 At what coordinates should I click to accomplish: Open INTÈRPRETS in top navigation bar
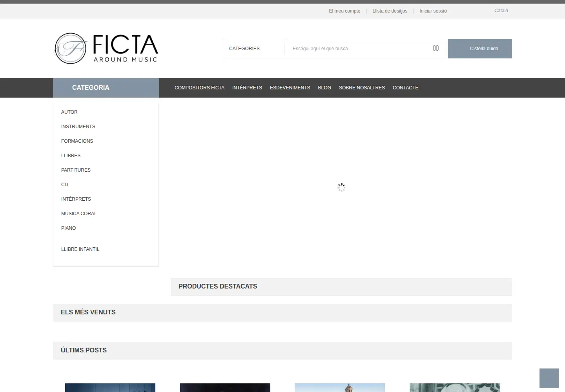(247, 88)
